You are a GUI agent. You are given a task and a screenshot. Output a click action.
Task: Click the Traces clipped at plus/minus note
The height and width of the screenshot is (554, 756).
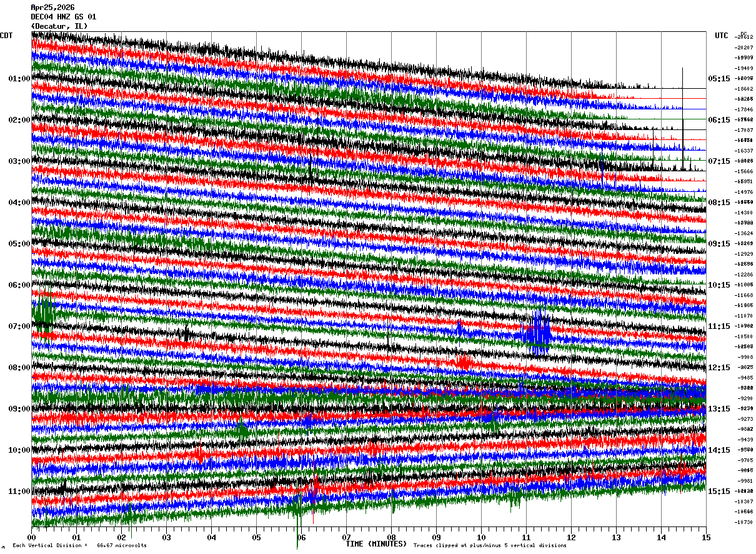pyautogui.click(x=490, y=545)
